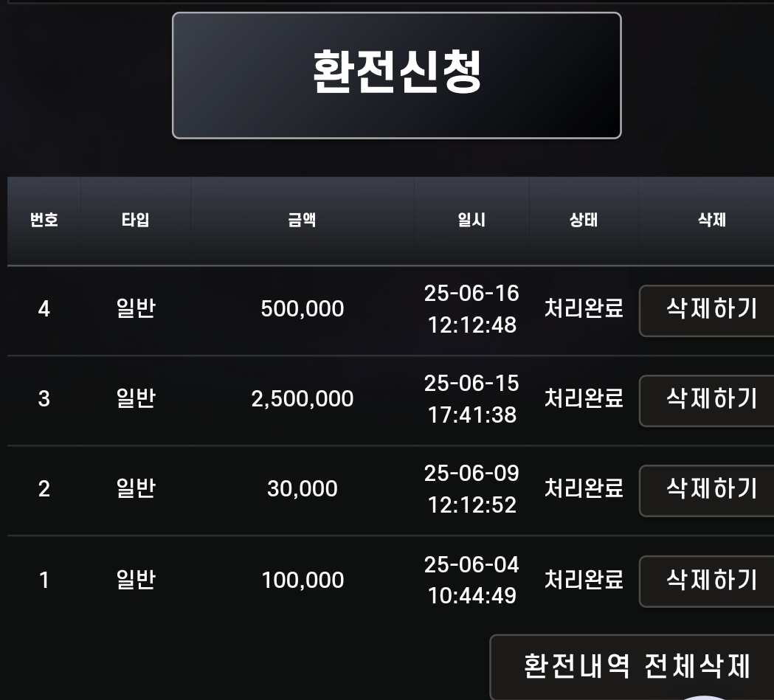Image resolution: width=774 pixels, height=700 pixels.
Task: Click the 환전신청 button
Action: point(396,75)
